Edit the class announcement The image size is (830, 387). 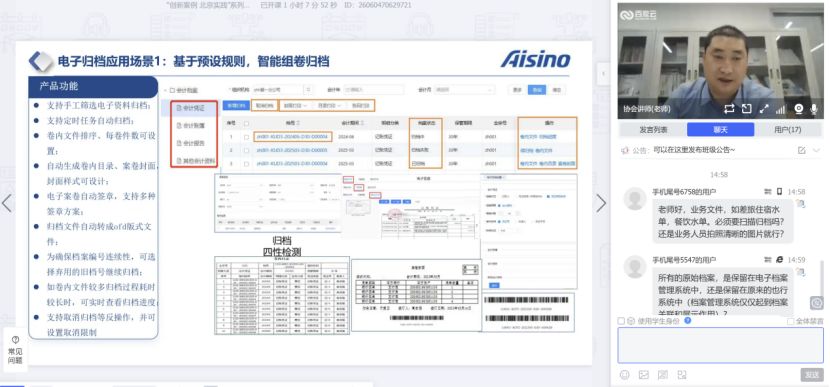[x=801, y=150]
